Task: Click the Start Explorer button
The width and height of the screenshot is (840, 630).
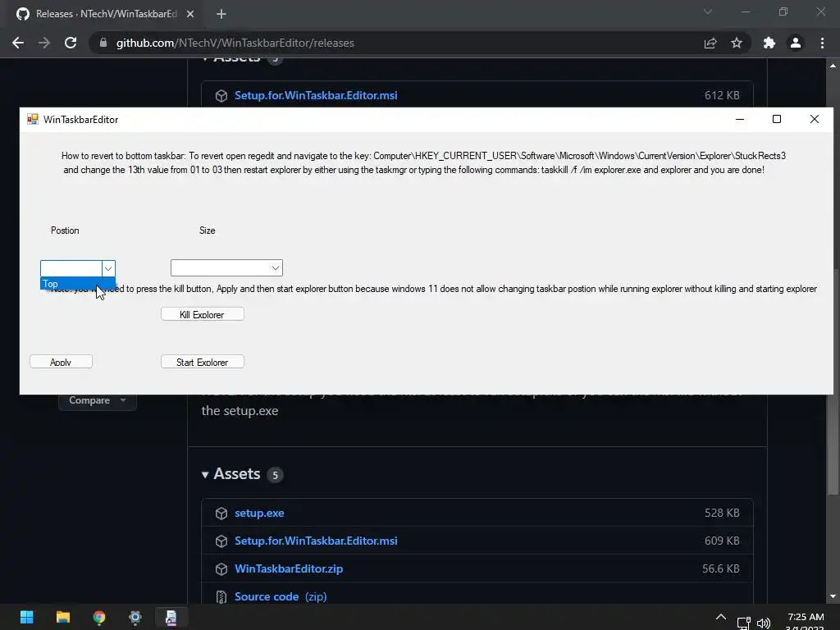Action: pyautogui.click(x=202, y=362)
